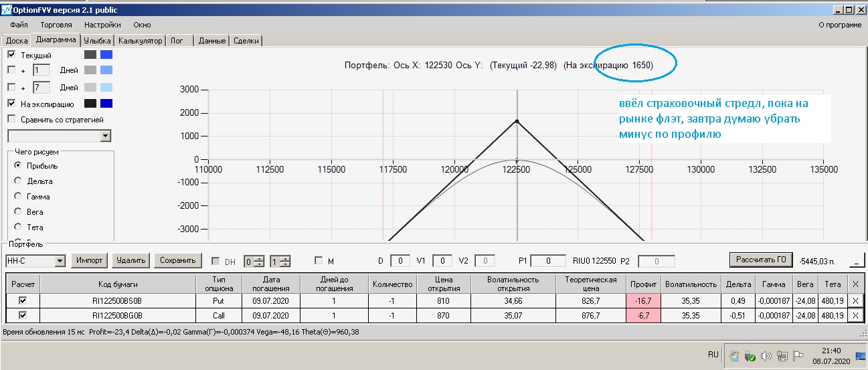Screen dimensions: 868x370
Task: Toggle the На экспирацию checkbox
Action: pos(11,104)
